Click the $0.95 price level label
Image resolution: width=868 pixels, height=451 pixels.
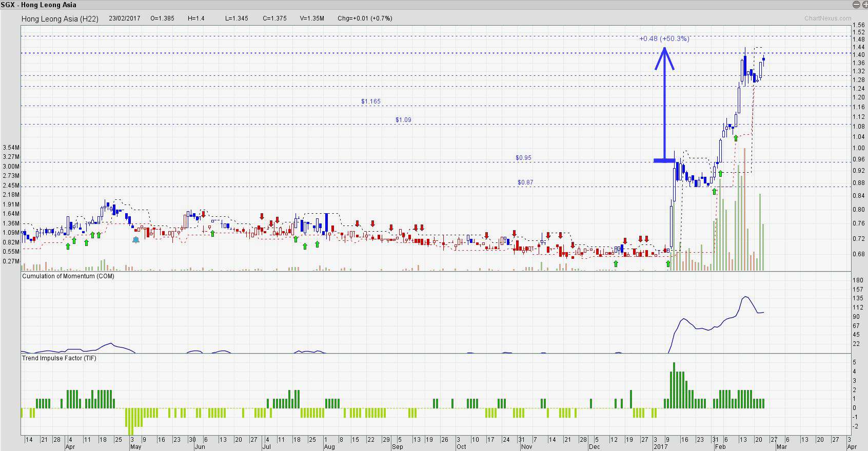(x=523, y=158)
